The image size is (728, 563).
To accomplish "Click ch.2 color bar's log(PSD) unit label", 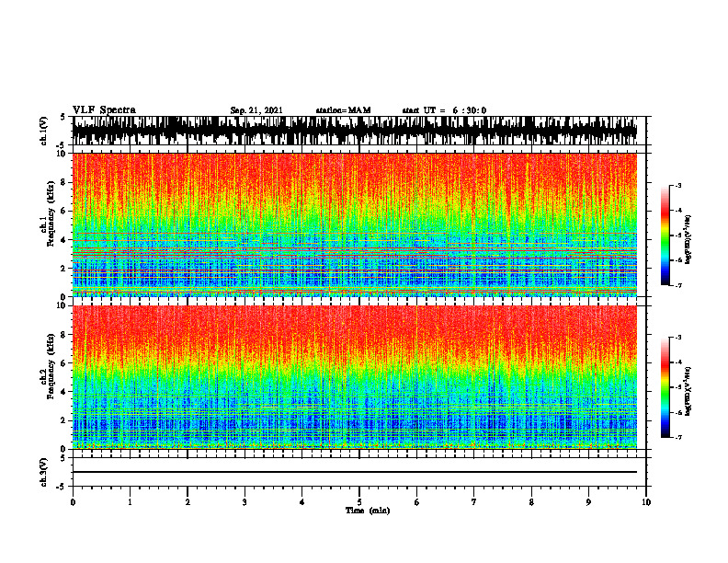I will (688, 391).
